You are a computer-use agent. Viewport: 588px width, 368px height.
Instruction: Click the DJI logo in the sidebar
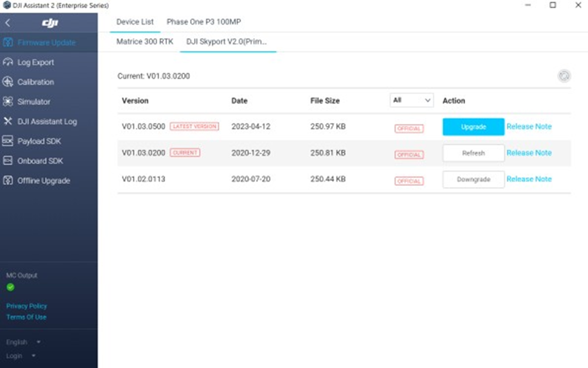pos(50,23)
